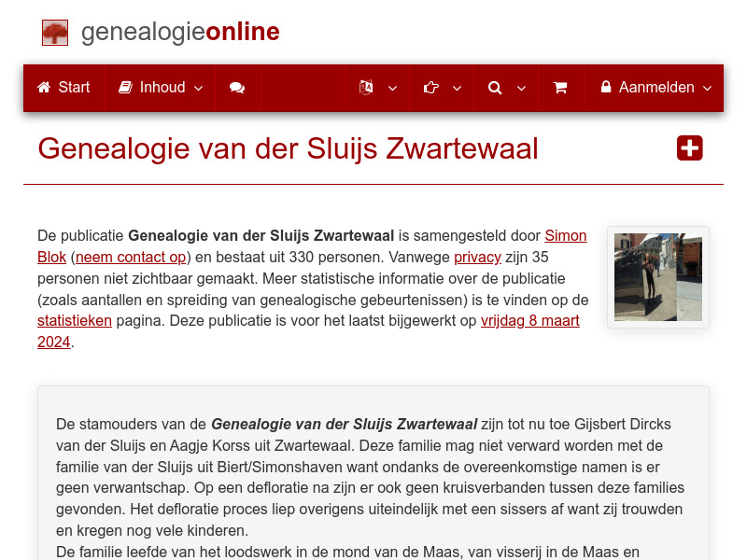The height and width of the screenshot is (560, 747).
Task: Select the genealogieonline tree logo
Action: pyautogui.click(x=55, y=33)
